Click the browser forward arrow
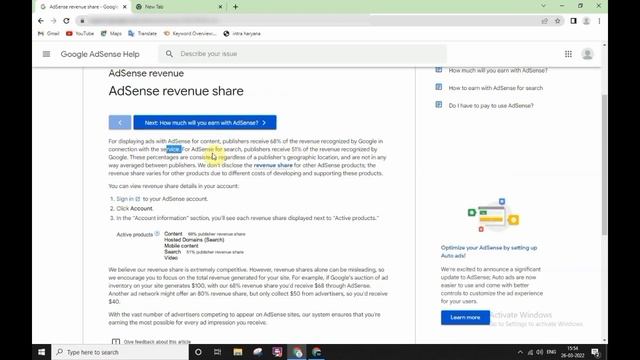 tap(53, 21)
